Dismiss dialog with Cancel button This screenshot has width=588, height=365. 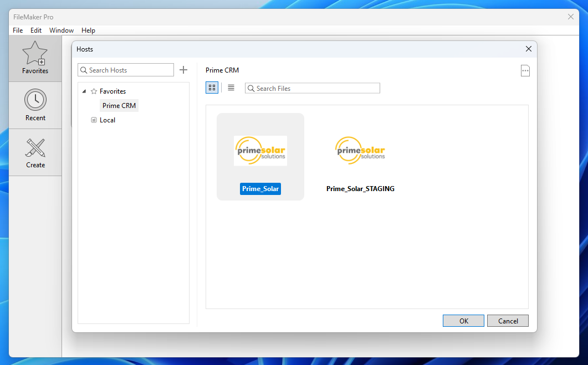(508, 321)
